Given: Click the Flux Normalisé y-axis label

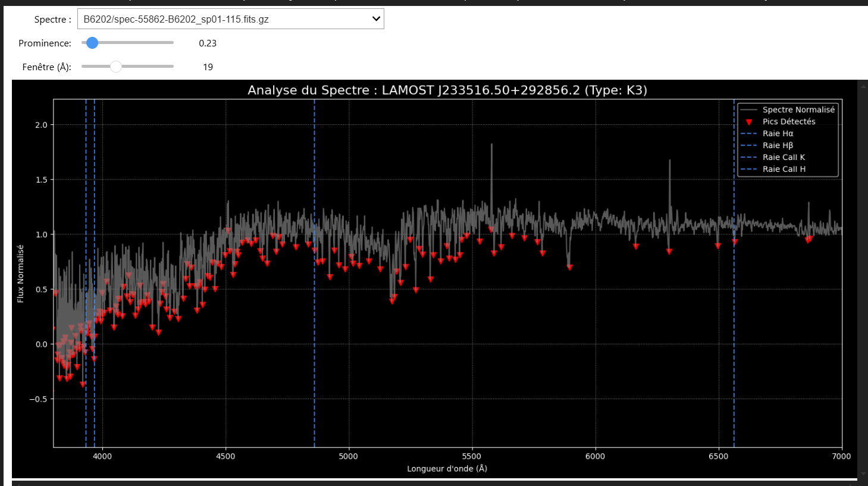Looking at the screenshot, I should [x=20, y=274].
